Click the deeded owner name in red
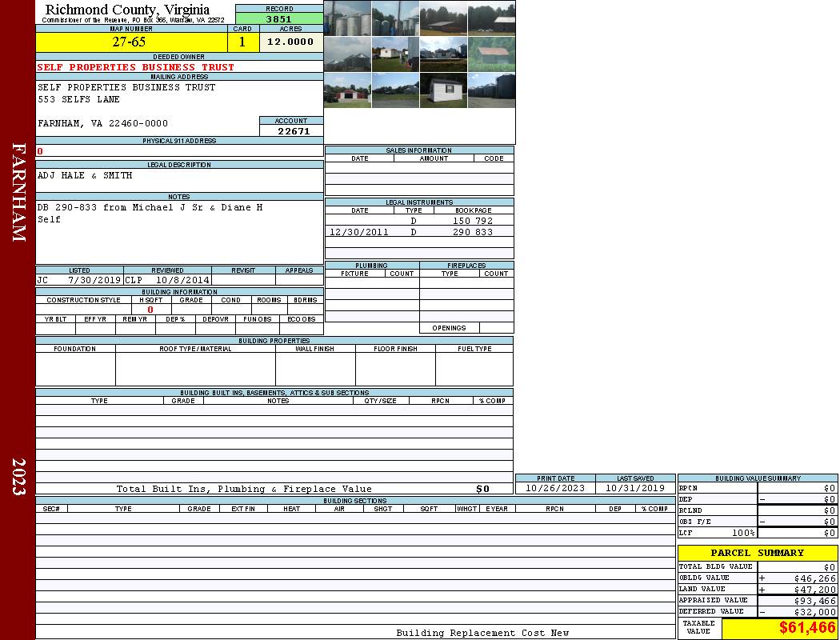Viewport: 840px width, 640px height. 135,67
